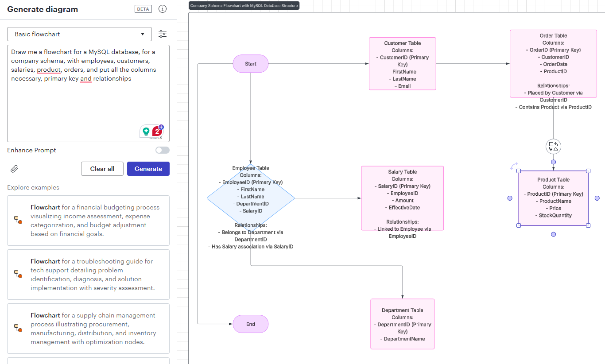The height and width of the screenshot is (364, 605).
Task: Click the Grammarly suggestions badge in the prompt box
Action: [157, 131]
